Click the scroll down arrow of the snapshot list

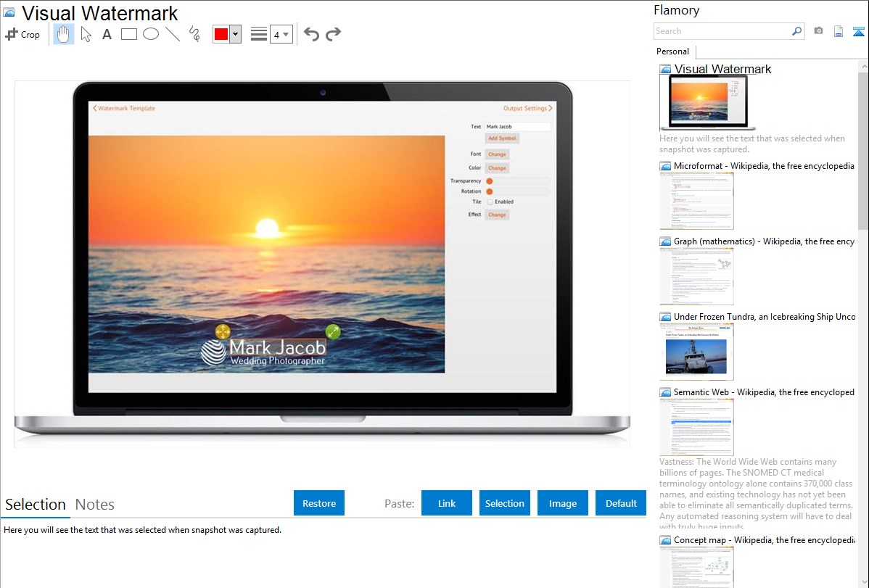pyautogui.click(x=863, y=582)
